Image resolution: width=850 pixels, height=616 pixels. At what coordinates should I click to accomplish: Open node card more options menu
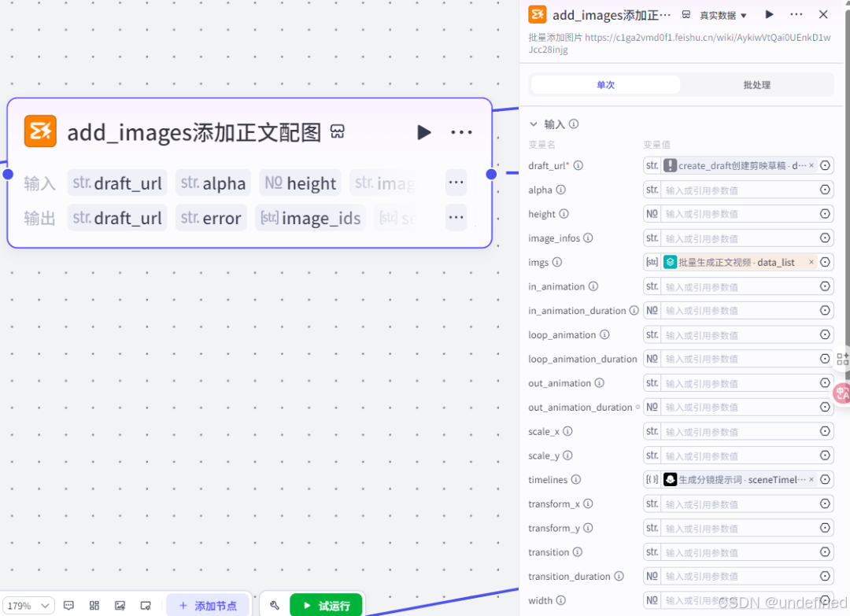(461, 132)
